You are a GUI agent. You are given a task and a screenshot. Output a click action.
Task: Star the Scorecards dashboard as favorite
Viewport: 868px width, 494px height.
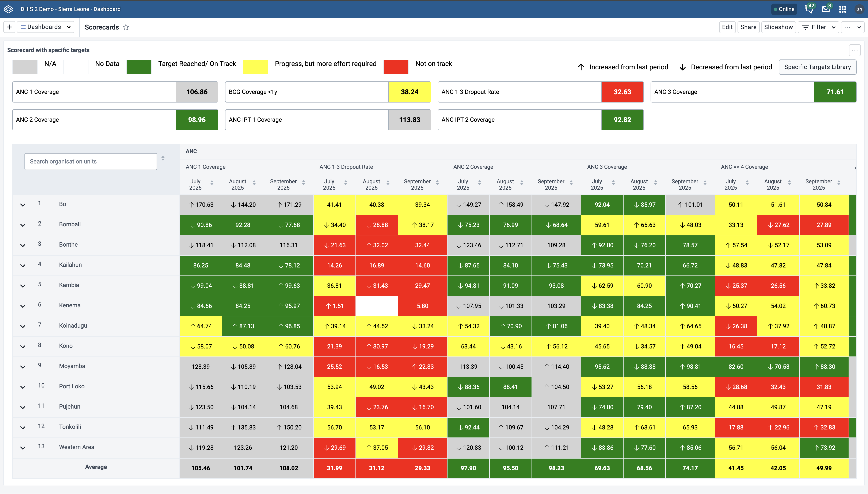pyautogui.click(x=126, y=27)
